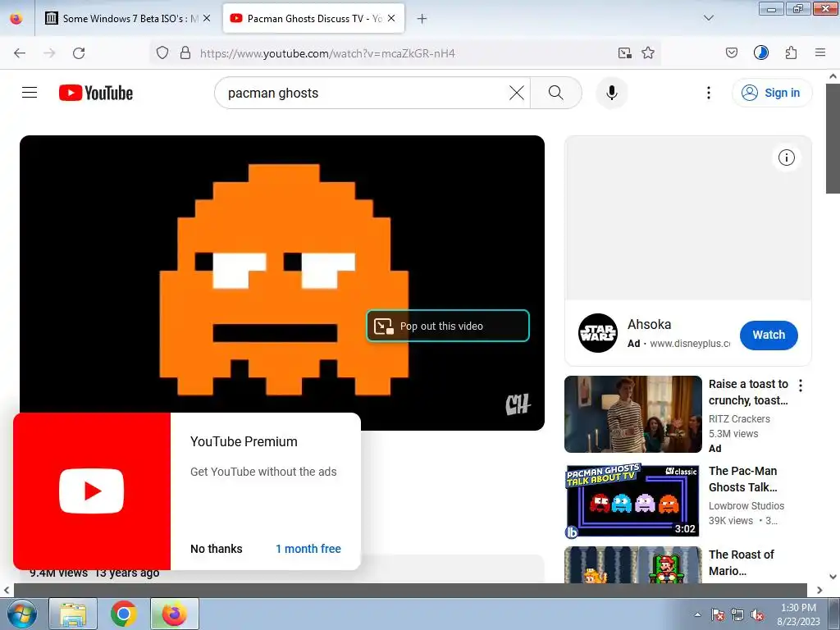This screenshot has width=840, height=630.
Task: Open taskbar clock showing 1:30 PM
Action: coord(798,614)
